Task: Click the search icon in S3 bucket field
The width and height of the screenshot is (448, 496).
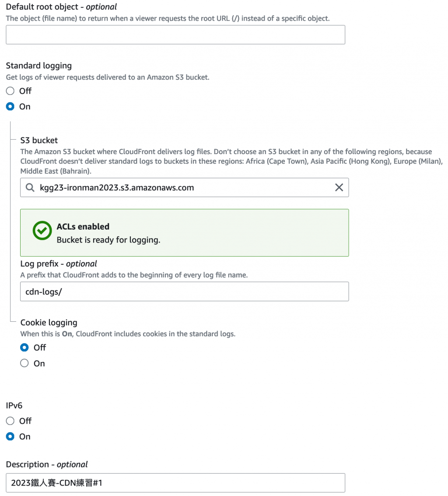Action: point(30,187)
